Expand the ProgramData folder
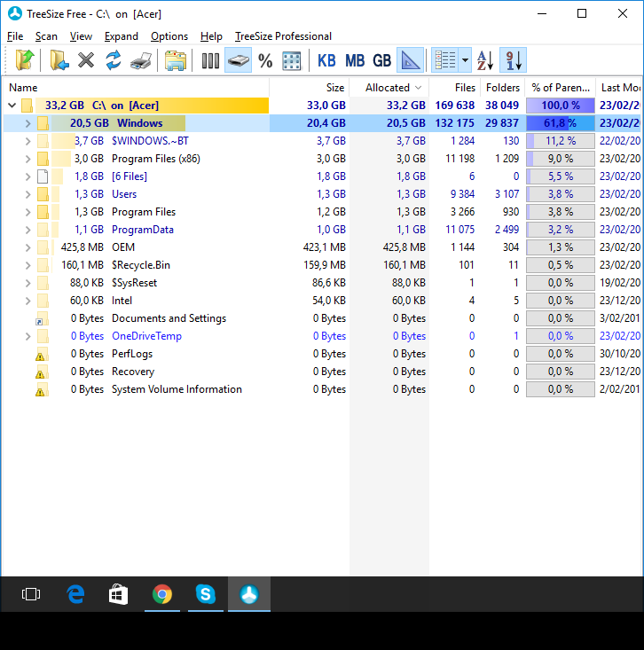Image resolution: width=644 pixels, height=650 pixels. click(x=27, y=230)
